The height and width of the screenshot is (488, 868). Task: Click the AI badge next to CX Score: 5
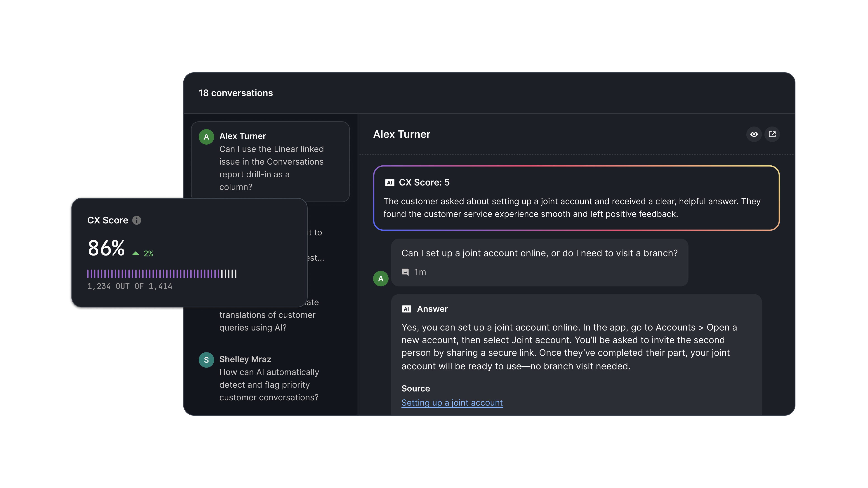pyautogui.click(x=389, y=183)
